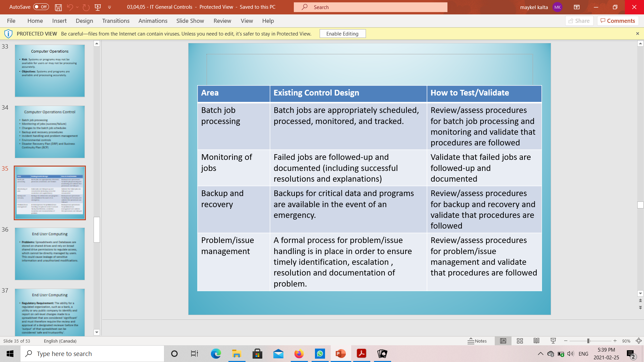Toggle the AutoSave switch

coord(41,7)
